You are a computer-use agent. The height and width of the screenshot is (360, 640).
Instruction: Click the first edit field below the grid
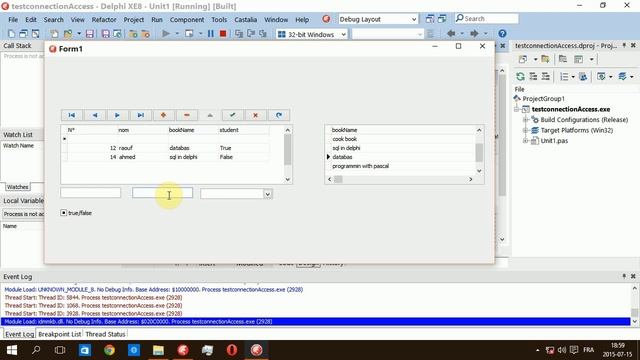pyautogui.click(x=91, y=193)
